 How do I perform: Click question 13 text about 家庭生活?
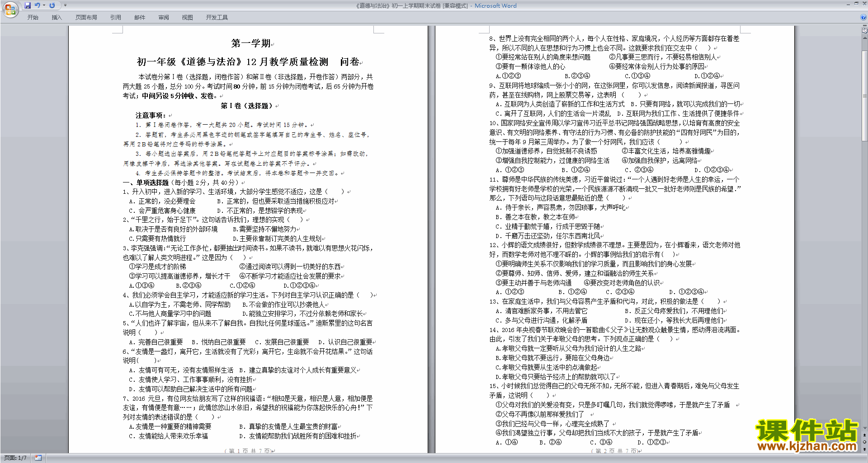tap(605, 301)
